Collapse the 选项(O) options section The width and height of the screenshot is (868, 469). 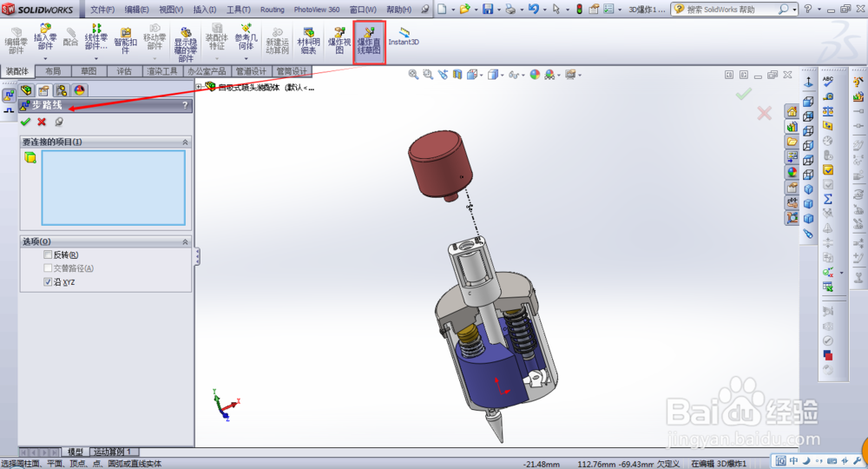pos(185,242)
